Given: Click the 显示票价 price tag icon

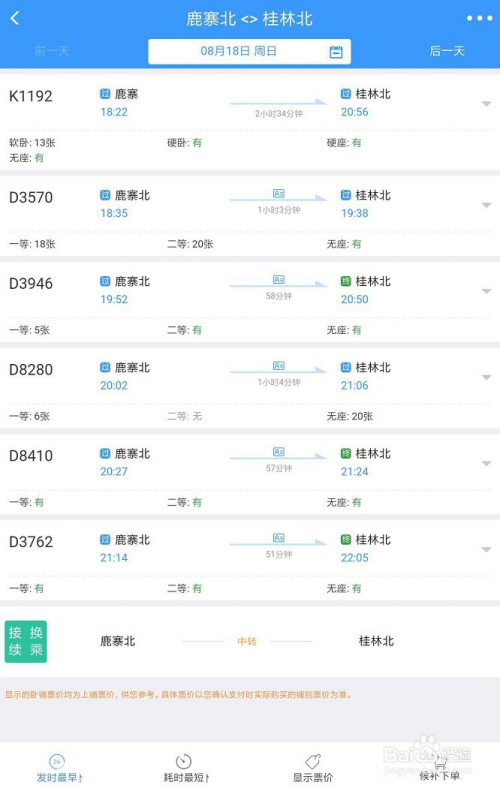Looking at the screenshot, I should tap(313, 761).
